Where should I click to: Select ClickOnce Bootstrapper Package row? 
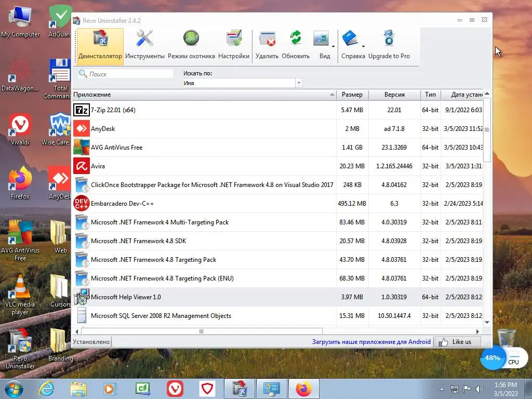tap(277, 185)
